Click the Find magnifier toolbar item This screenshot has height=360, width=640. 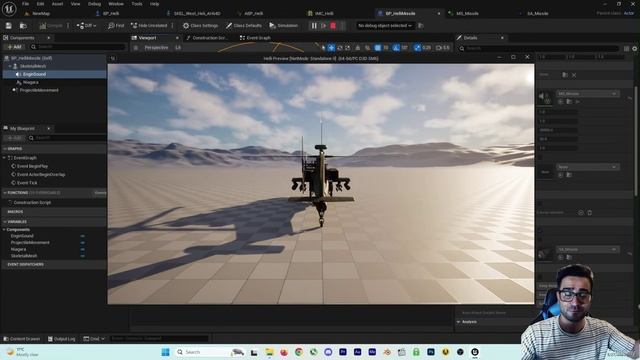pos(116,25)
